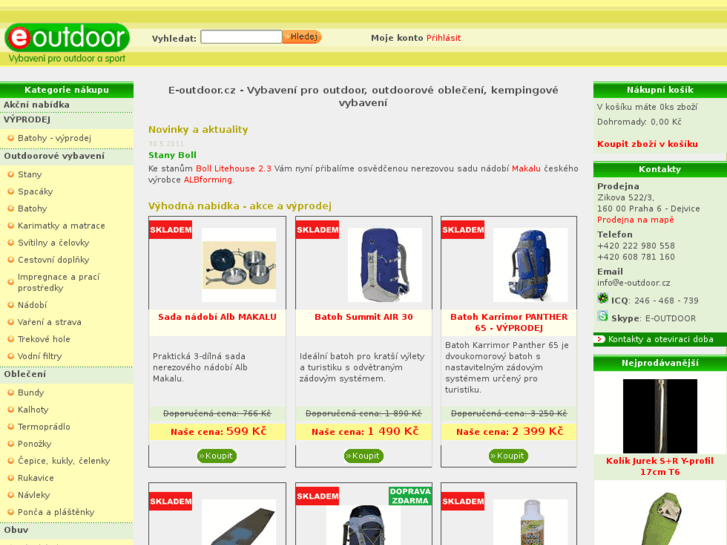The height and width of the screenshot is (545, 727).
Task: Follow the Makalu link in news text
Action: point(526,169)
